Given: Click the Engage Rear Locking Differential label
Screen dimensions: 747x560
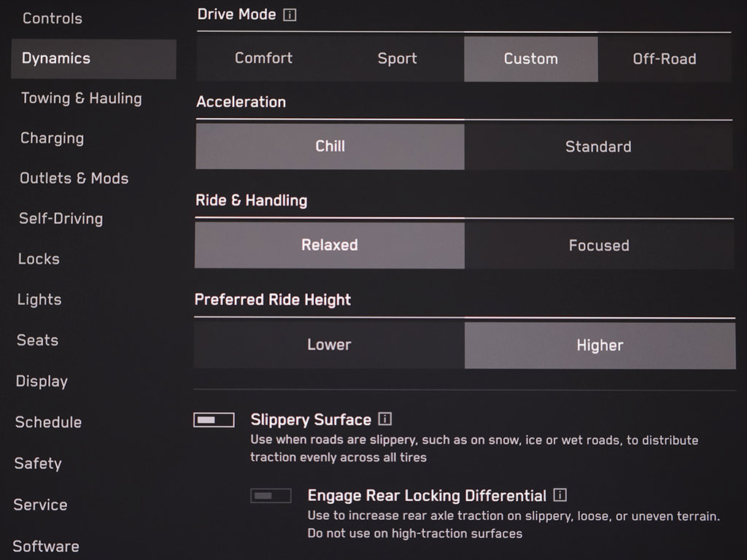Looking at the screenshot, I should coord(427,496).
